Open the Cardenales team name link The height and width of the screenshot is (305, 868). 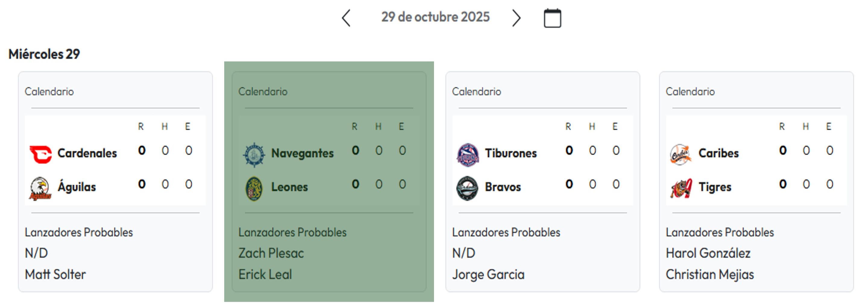pos(87,153)
